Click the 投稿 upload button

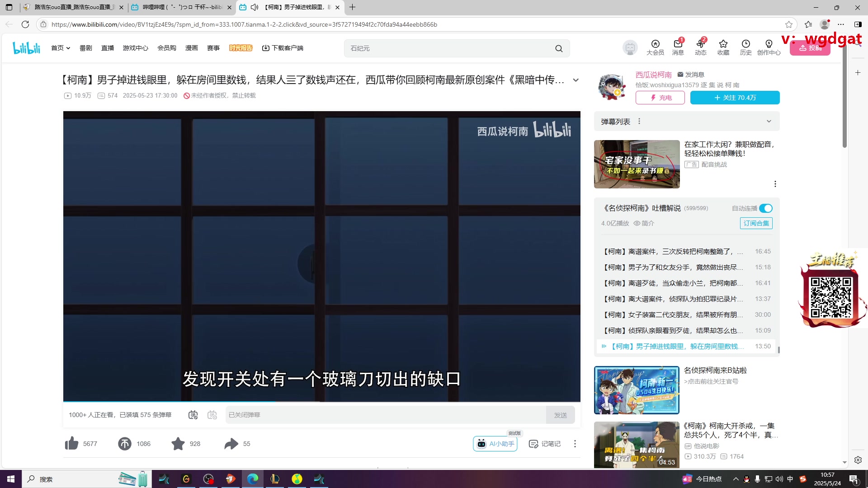point(810,48)
